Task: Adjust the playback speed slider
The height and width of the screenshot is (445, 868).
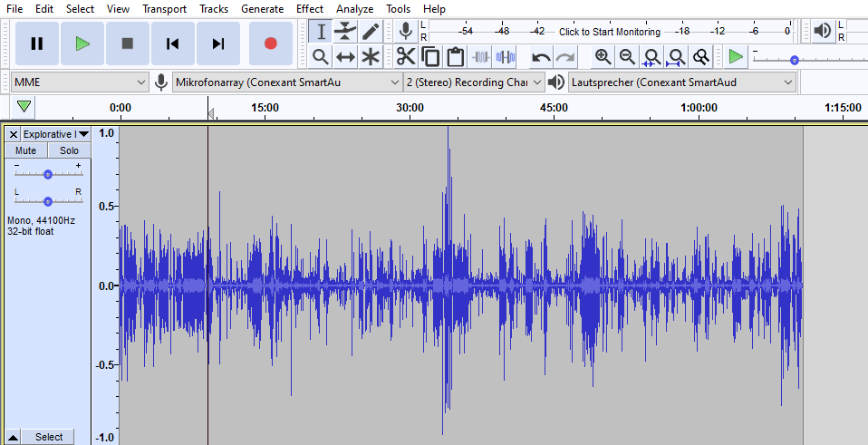Action: click(795, 60)
